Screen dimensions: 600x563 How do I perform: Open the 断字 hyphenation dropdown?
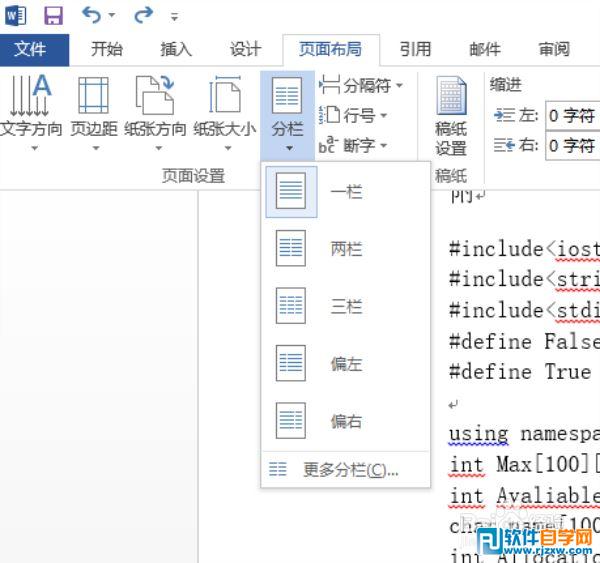click(x=353, y=145)
